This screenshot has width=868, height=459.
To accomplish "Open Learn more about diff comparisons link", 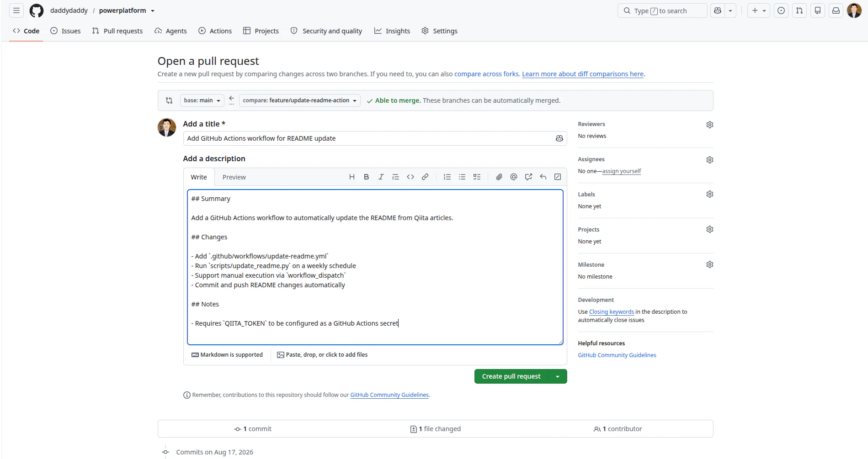I will (583, 74).
